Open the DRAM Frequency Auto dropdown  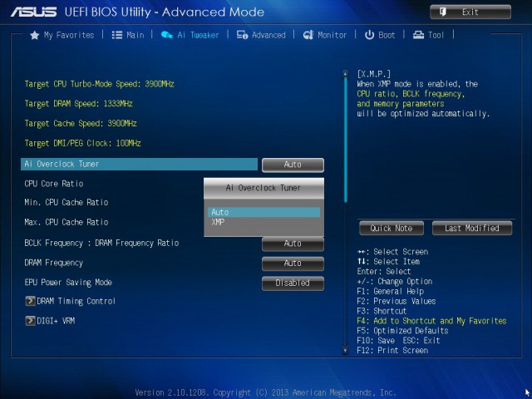tap(293, 264)
